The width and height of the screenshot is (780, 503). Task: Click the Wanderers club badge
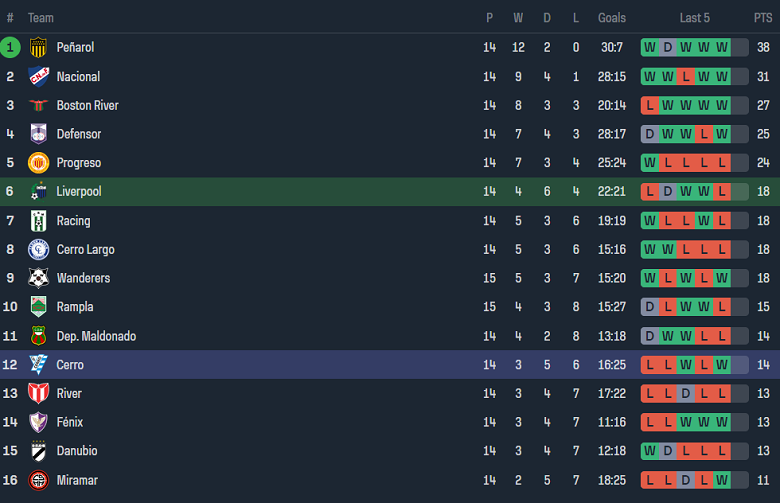coord(39,278)
